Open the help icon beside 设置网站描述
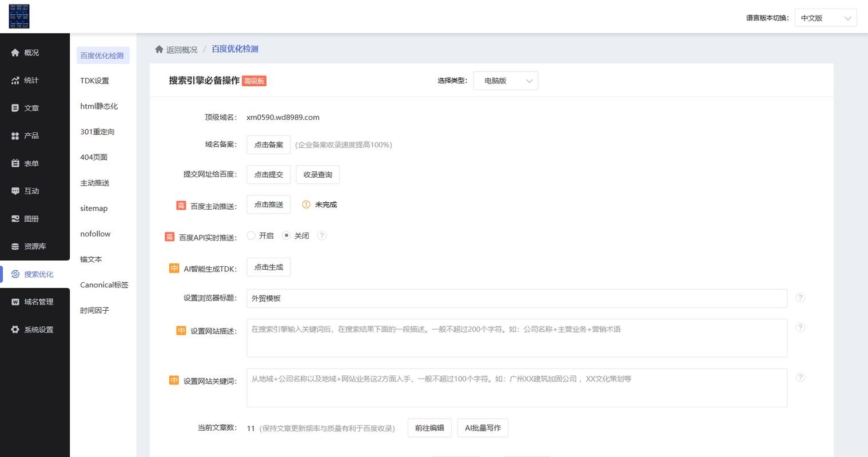This screenshot has height=457, width=868. click(800, 327)
